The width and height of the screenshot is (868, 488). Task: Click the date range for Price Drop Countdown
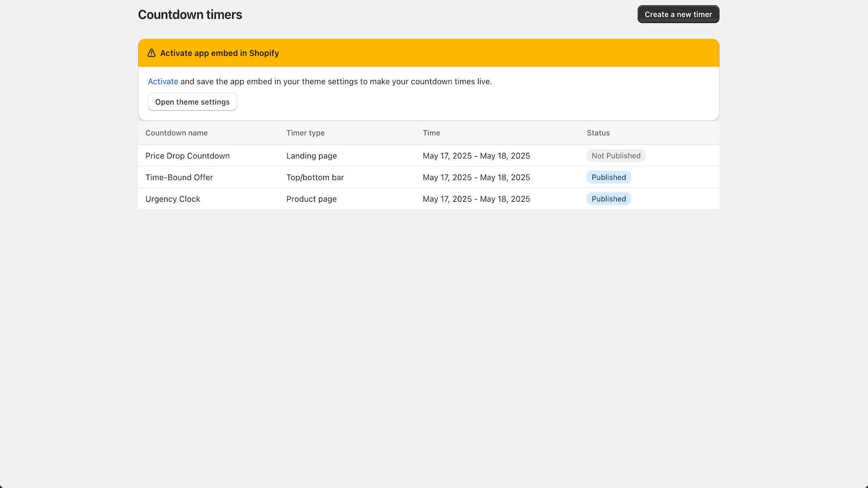pyautogui.click(x=476, y=156)
